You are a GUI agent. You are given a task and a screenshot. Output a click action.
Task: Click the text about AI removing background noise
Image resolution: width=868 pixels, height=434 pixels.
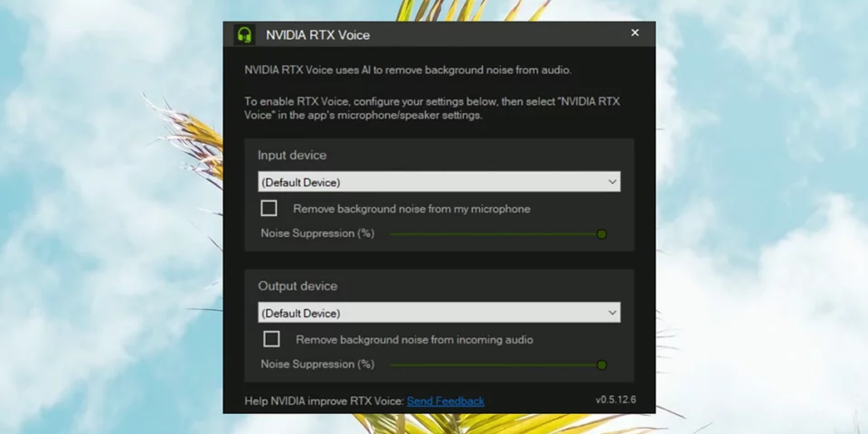point(408,71)
